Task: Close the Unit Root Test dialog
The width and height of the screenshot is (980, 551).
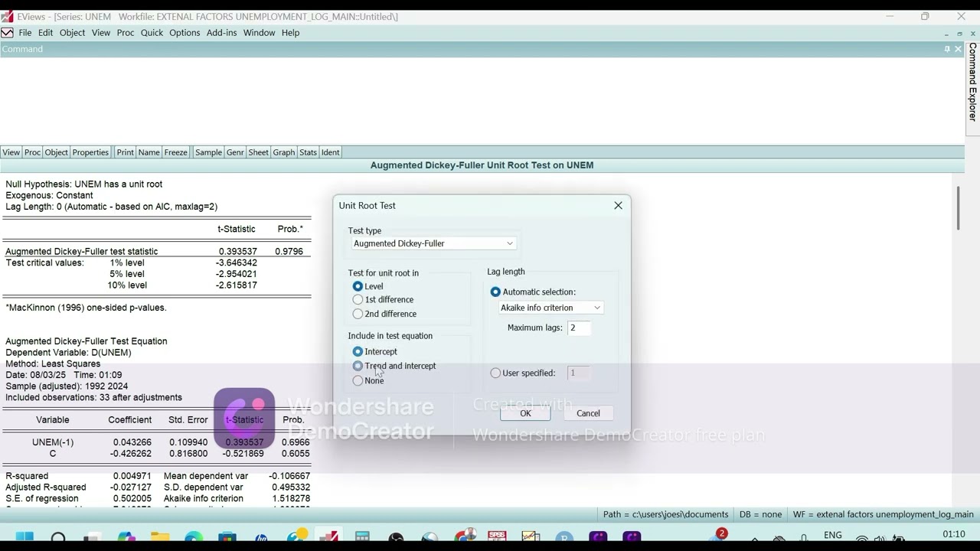Action: [x=618, y=205]
